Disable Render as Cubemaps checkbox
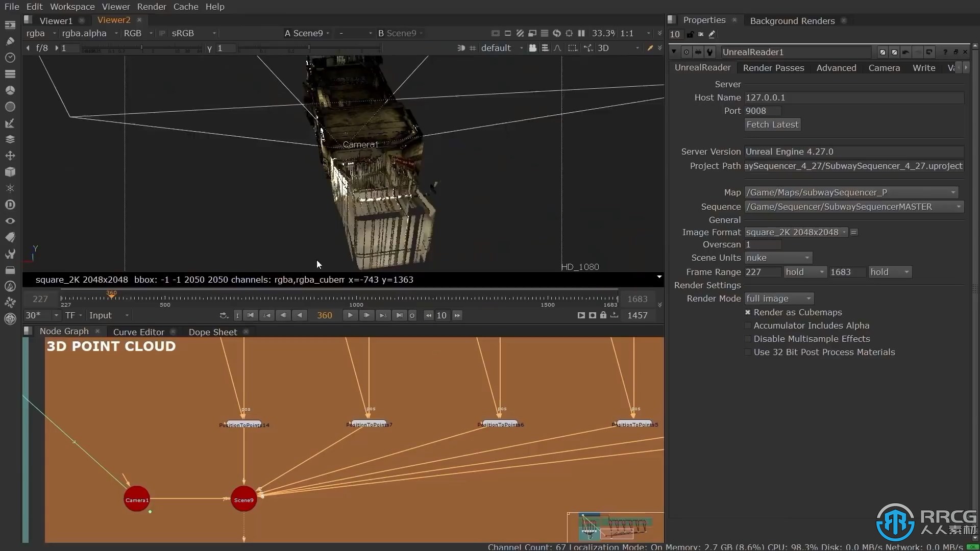 (748, 312)
